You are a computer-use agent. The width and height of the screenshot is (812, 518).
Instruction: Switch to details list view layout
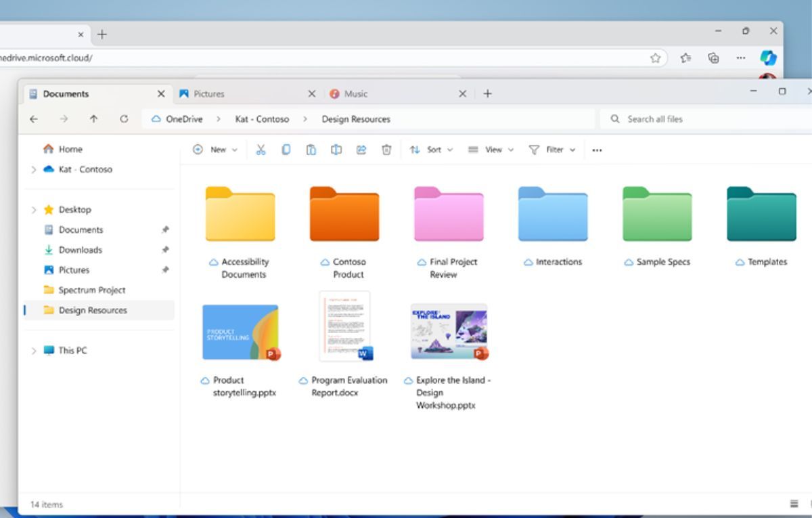794,504
